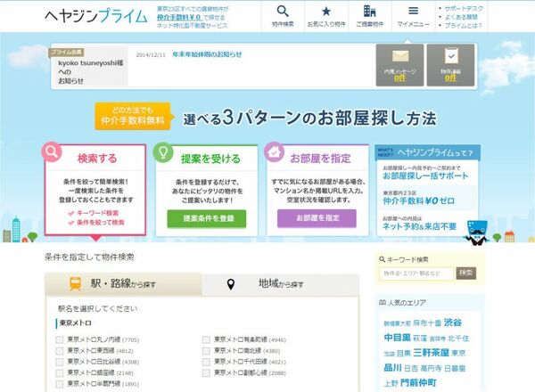This screenshot has height=392, width=535.
Task: Switch to 駅・路線から探す tab
Action: [x=123, y=283]
